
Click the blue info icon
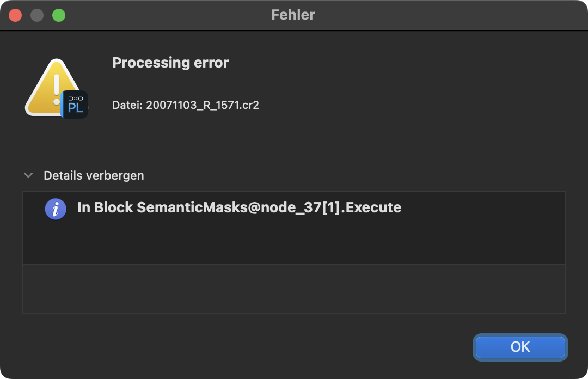click(56, 209)
